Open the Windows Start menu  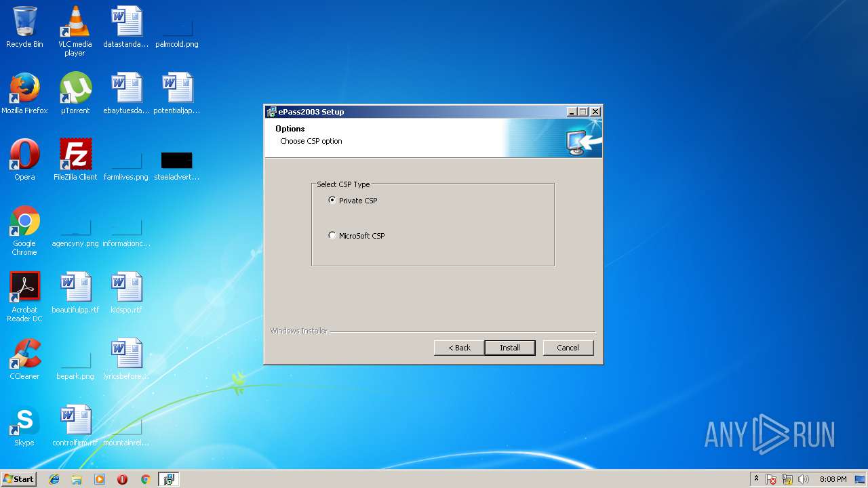[18, 479]
